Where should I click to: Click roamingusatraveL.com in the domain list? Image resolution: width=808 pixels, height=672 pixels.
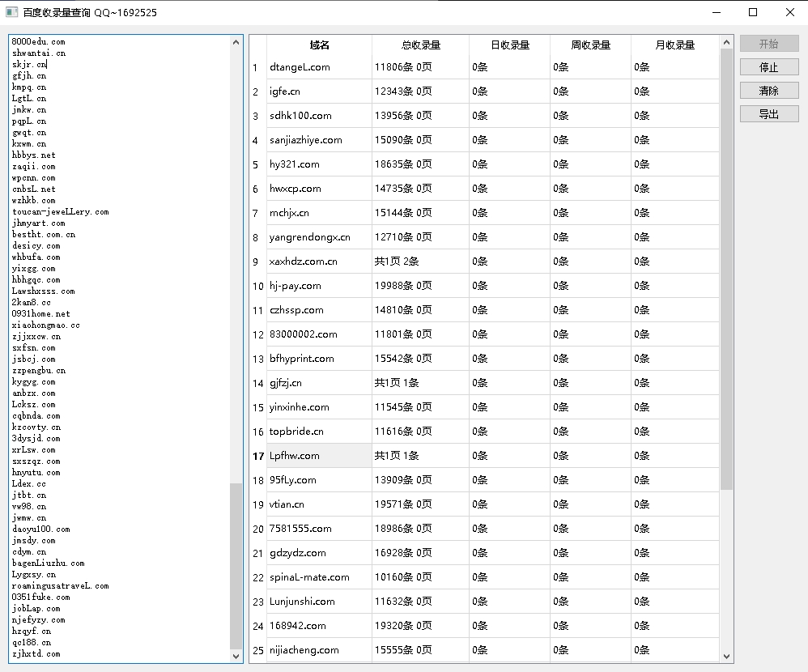click(60, 586)
